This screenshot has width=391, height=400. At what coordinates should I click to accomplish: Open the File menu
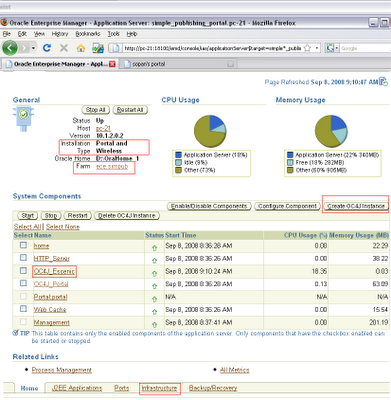[x=7, y=34]
